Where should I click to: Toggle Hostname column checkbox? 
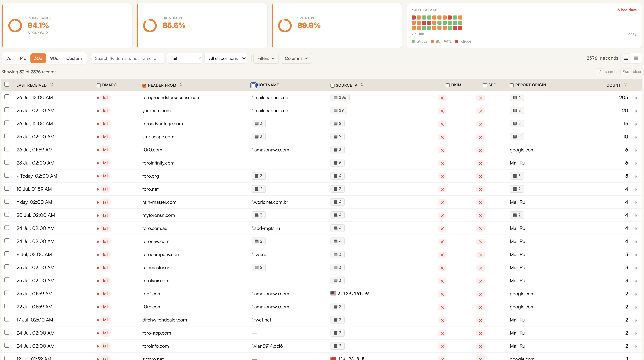pos(254,85)
